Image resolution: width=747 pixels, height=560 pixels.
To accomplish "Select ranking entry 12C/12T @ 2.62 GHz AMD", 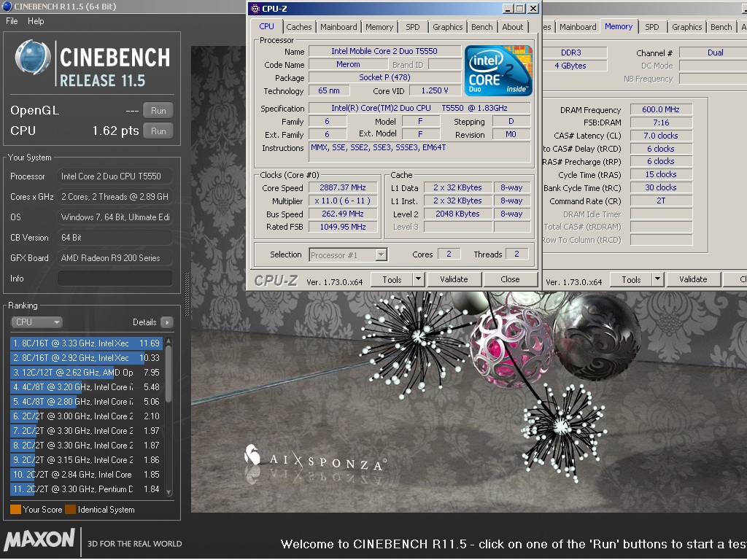I will point(86,373).
